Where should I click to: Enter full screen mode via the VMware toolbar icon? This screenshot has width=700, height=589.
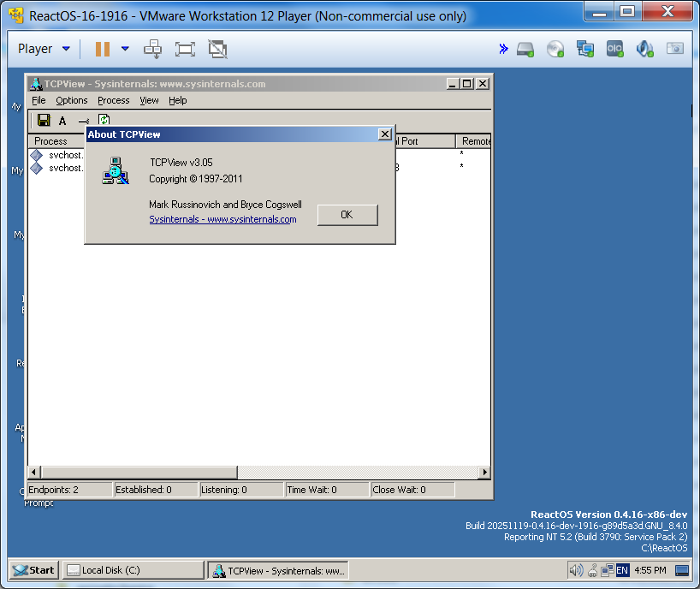(x=185, y=49)
